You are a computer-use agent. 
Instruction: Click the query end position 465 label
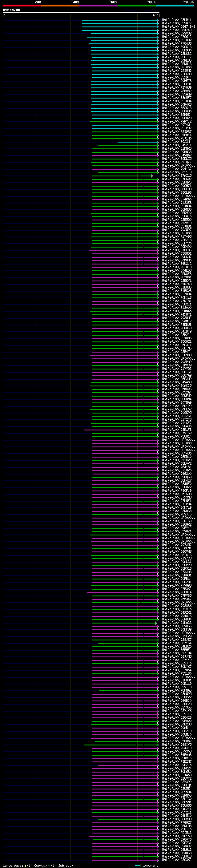155,15
